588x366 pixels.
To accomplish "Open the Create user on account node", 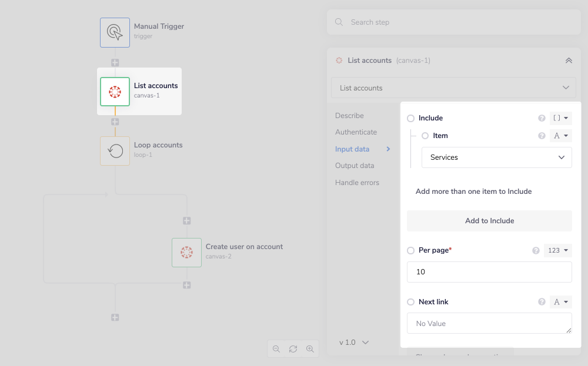I will [x=186, y=253].
